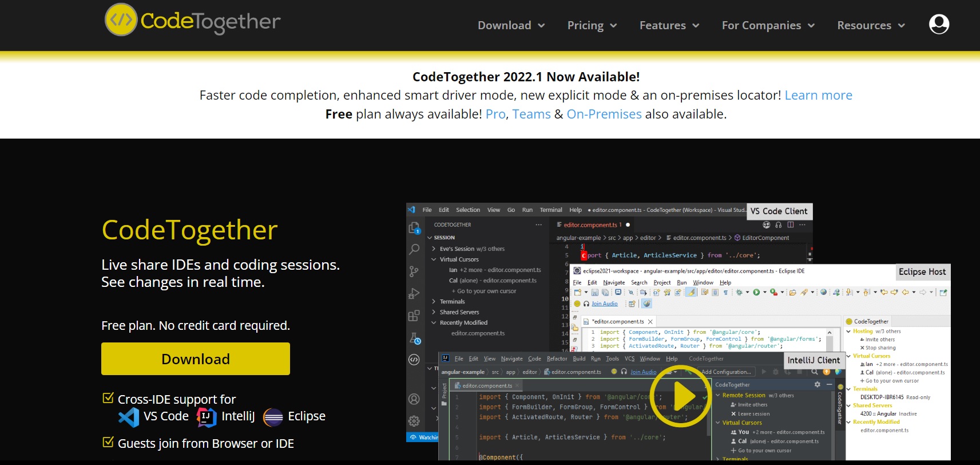
Task: Click the split editor icon in VS Code tab bar
Action: click(x=790, y=224)
